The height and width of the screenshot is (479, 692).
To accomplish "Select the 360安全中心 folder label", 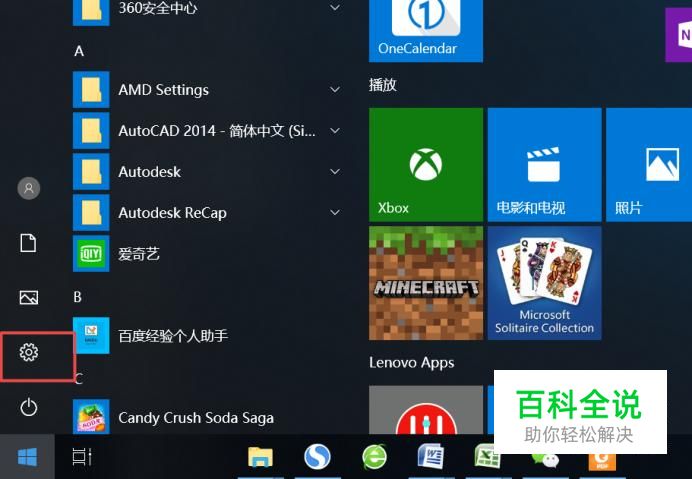I will pos(158,8).
